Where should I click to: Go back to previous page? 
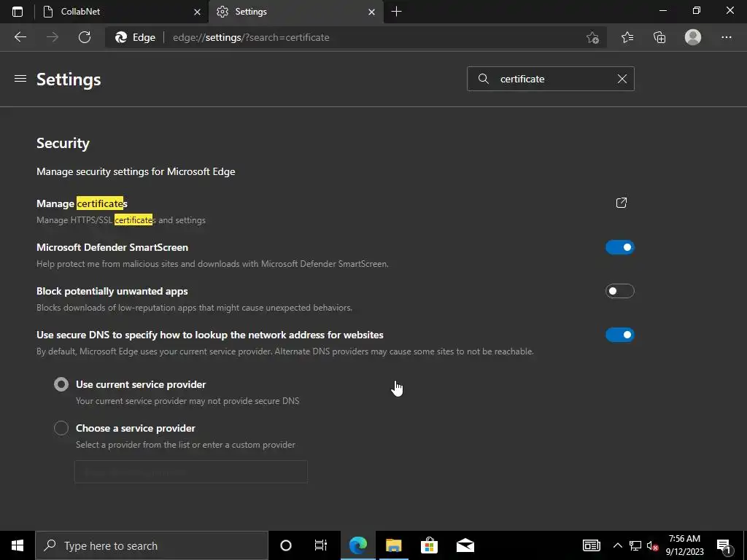tap(20, 37)
